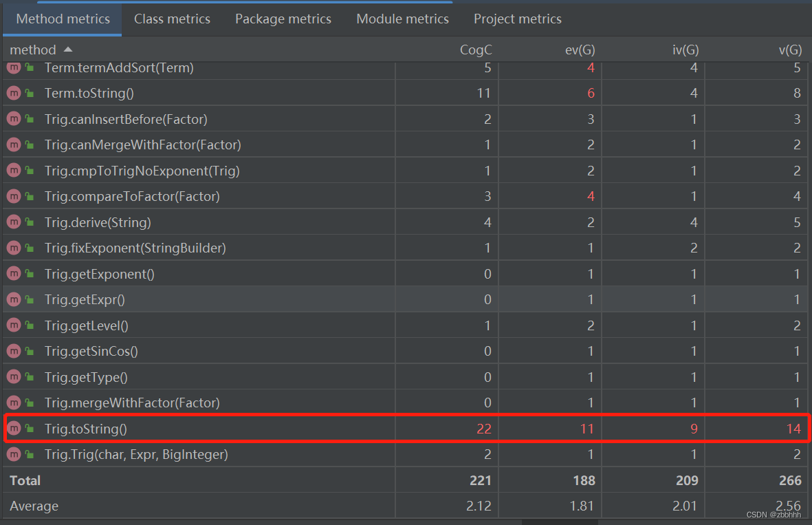This screenshot has width=812, height=525.
Task: Click green lock icon beside Trig.canInsertBefore(Factor)
Action: 30,118
